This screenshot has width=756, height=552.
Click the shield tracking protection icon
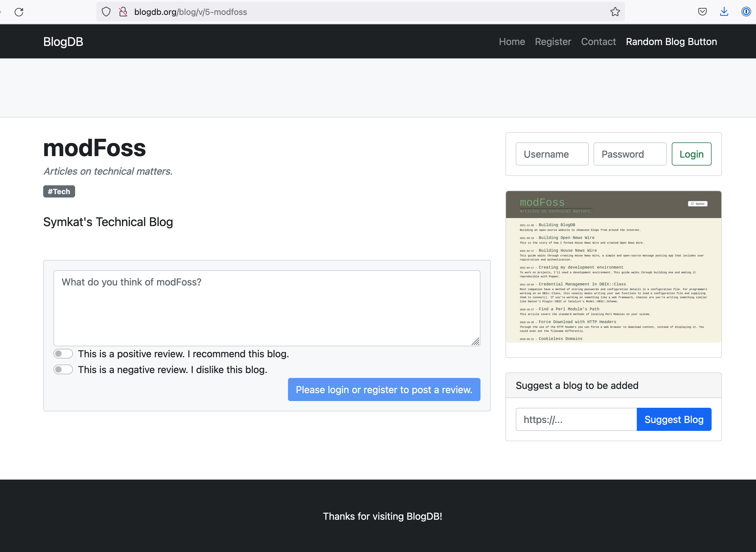pyautogui.click(x=106, y=12)
